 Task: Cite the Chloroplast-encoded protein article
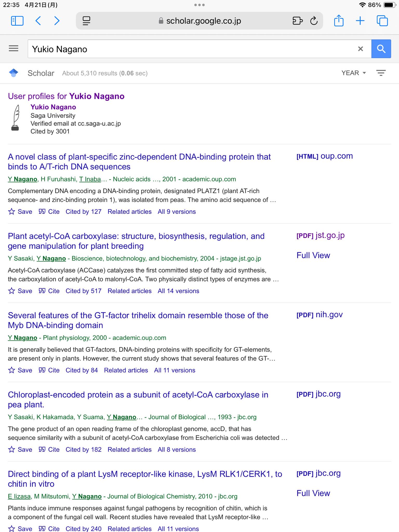point(49,449)
